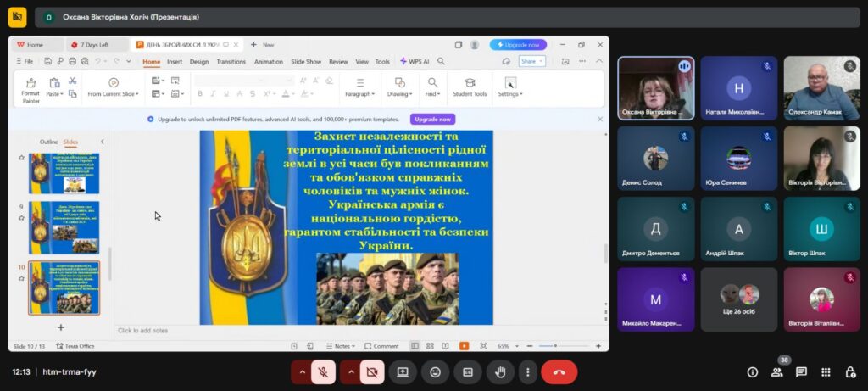
Task: Turn on the camera in meeting
Action: [370, 371]
